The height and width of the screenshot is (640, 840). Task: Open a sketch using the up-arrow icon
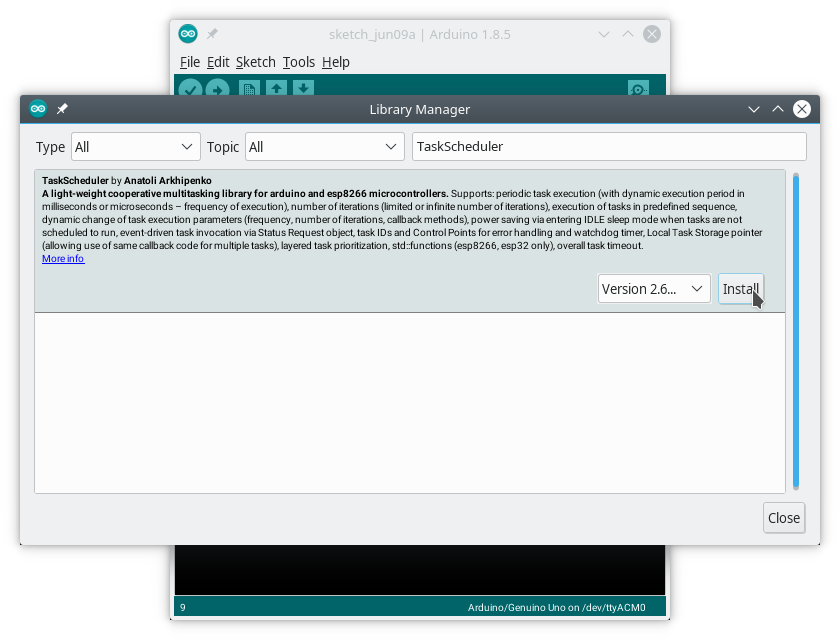(275, 90)
